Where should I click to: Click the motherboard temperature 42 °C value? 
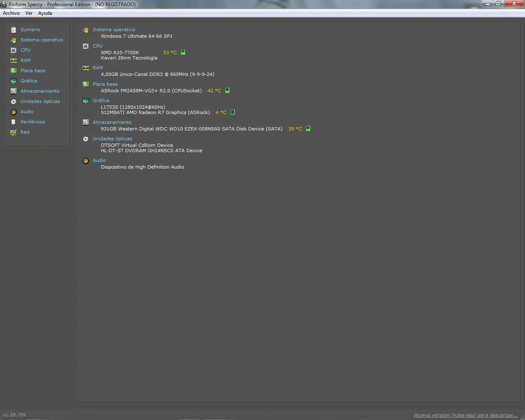214,91
